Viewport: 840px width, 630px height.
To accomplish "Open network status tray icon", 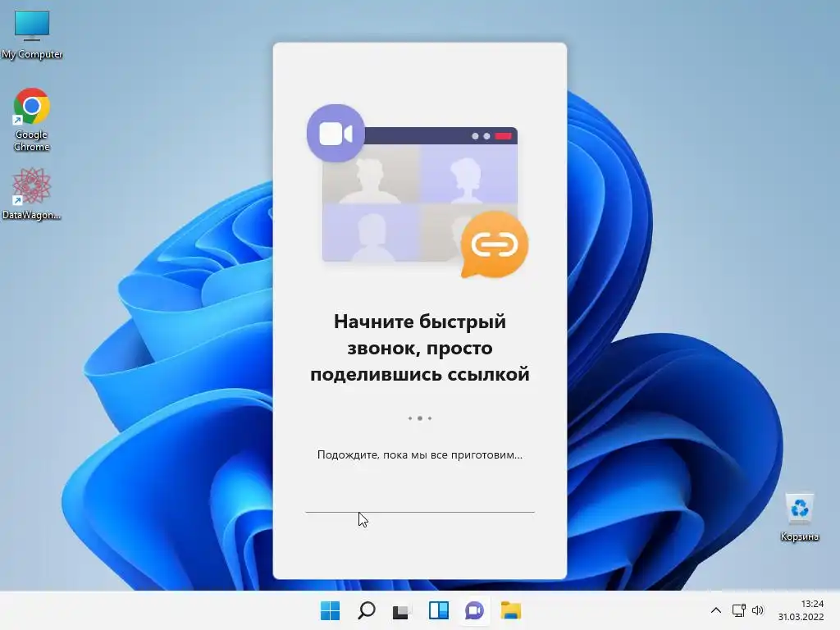I will pyautogui.click(x=739, y=610).
